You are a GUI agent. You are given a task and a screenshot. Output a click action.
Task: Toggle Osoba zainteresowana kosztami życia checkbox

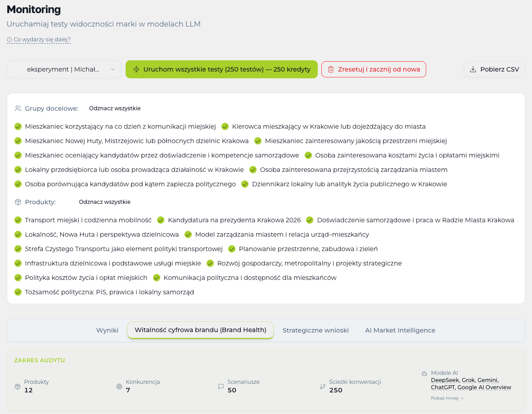point(308,155)
